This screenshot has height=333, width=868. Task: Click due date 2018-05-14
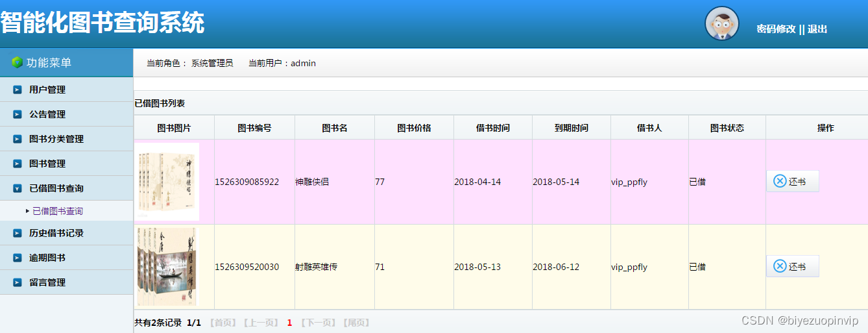click(x=556, y=182)
